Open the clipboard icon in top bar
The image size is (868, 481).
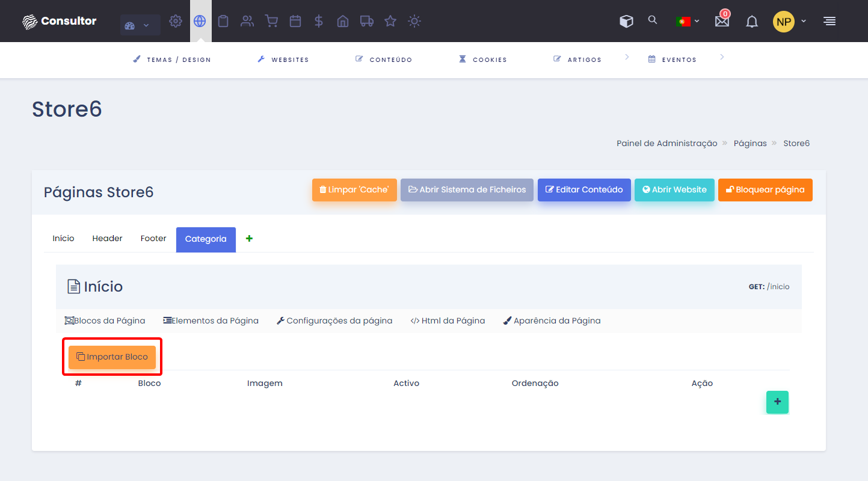pyautogui.click(x=223, y=21)
